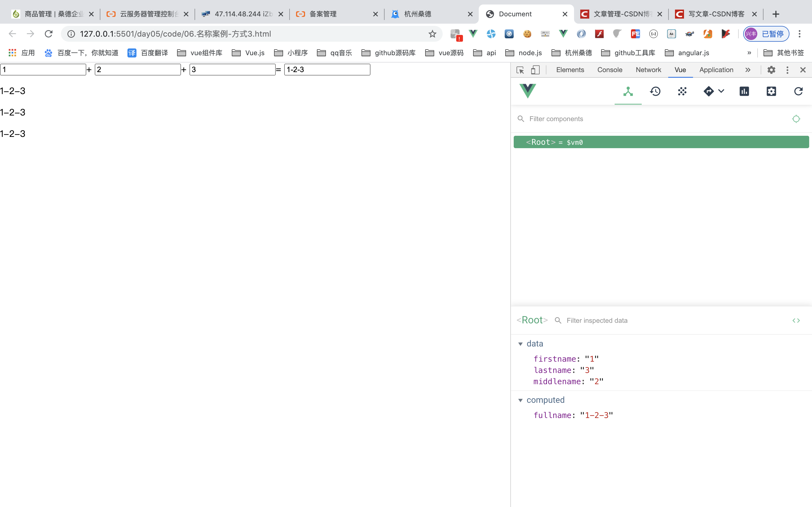
Task: Click the refresh/reload components icon
Action: click(798, 91)
